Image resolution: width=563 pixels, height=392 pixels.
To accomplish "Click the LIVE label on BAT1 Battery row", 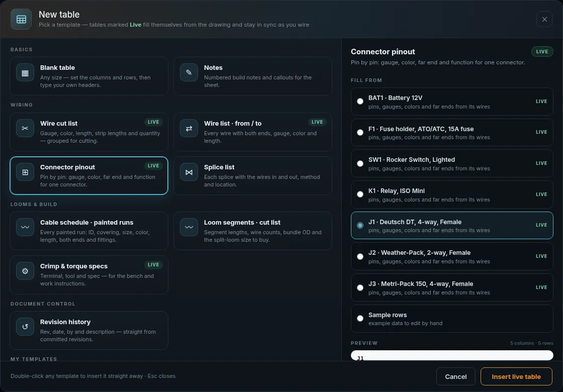I will [x=541, y=102].
